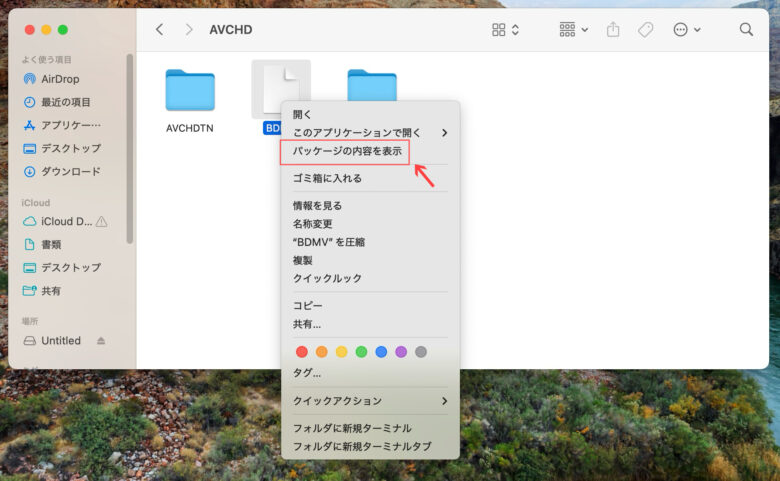Select ゴミ箱に入れる menu item

[x=327, y=178]
